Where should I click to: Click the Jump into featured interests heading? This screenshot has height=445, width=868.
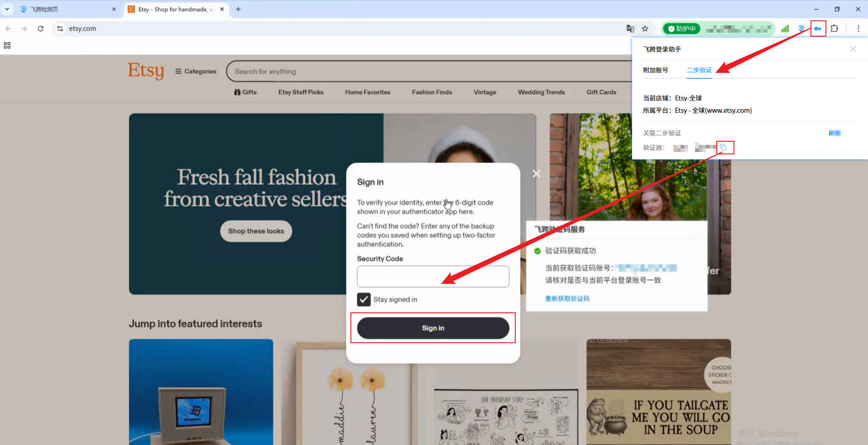[195, 324]
